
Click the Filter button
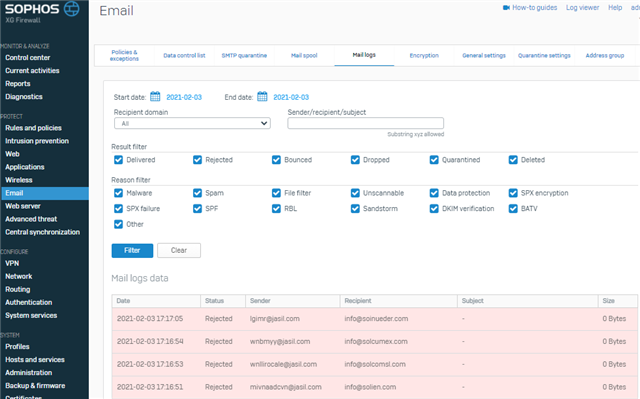132,250
